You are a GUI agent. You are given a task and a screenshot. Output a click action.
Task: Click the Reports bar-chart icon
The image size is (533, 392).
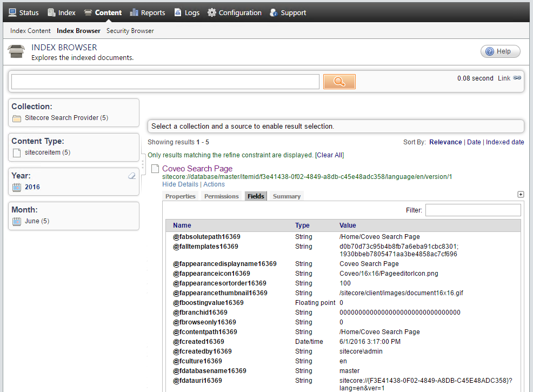point(133,12)
